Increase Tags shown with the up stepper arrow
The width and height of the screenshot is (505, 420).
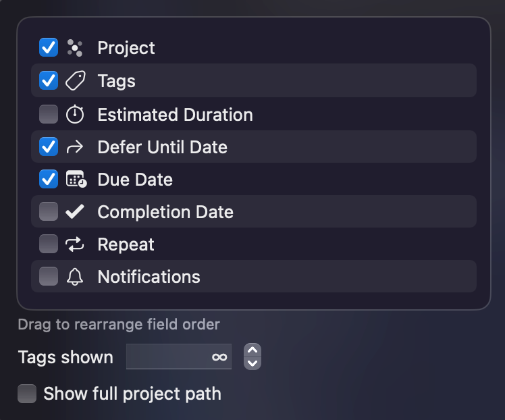(252, 350)
